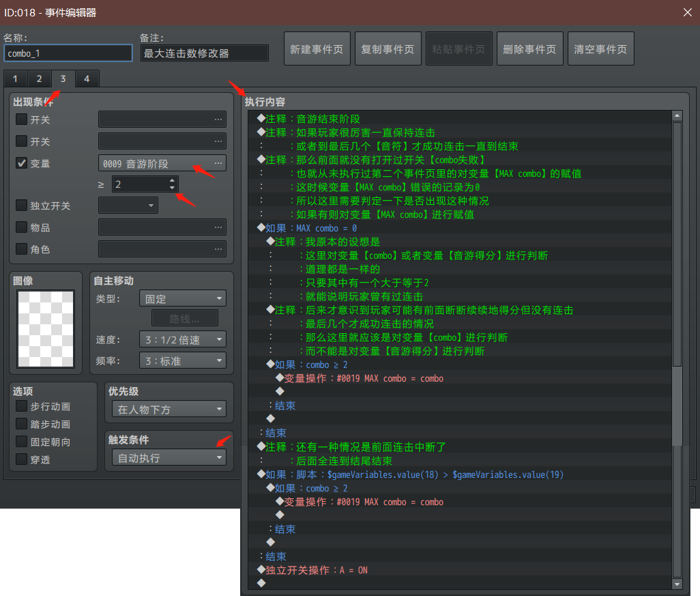Expand the 频率 dropdown
700x596 pixels.
(x=183, y=360)
